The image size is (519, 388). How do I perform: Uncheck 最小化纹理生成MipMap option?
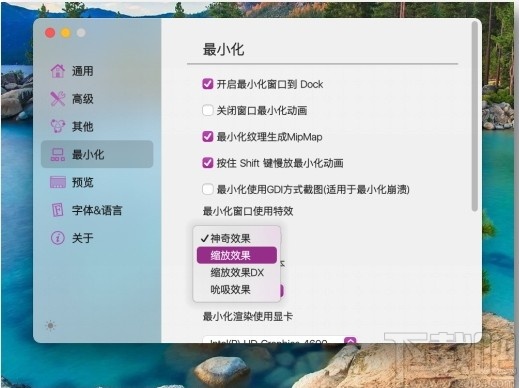pyautogui.click(x=208, y=136)
